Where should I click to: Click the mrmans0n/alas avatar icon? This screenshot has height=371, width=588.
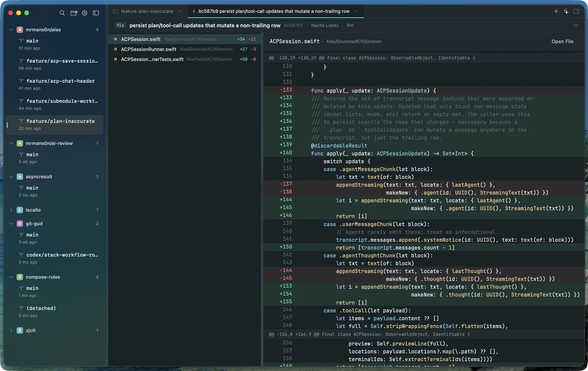pos(20,30)
